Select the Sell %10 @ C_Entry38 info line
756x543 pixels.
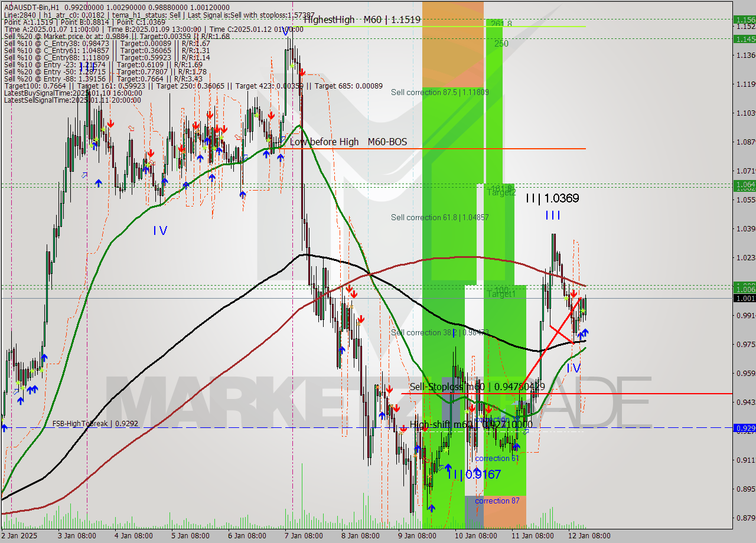(107, 43)
